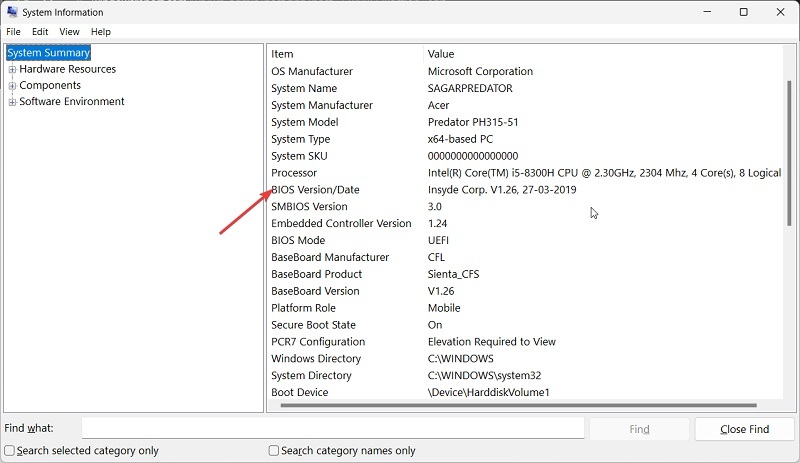Expand the Software Environment tree node
Viewport: 800px width, 463px height.
(12, 102)
